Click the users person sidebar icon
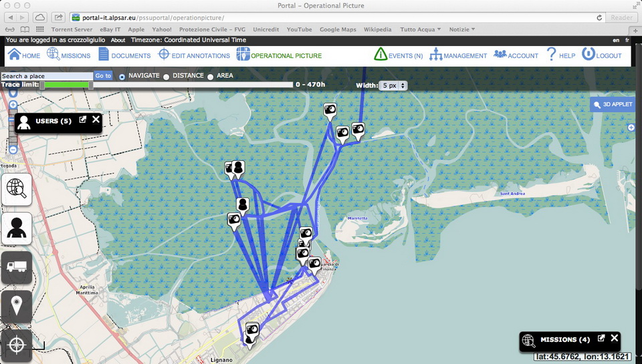Viewport: 642px width, 364px height. [x=17, y=228]
